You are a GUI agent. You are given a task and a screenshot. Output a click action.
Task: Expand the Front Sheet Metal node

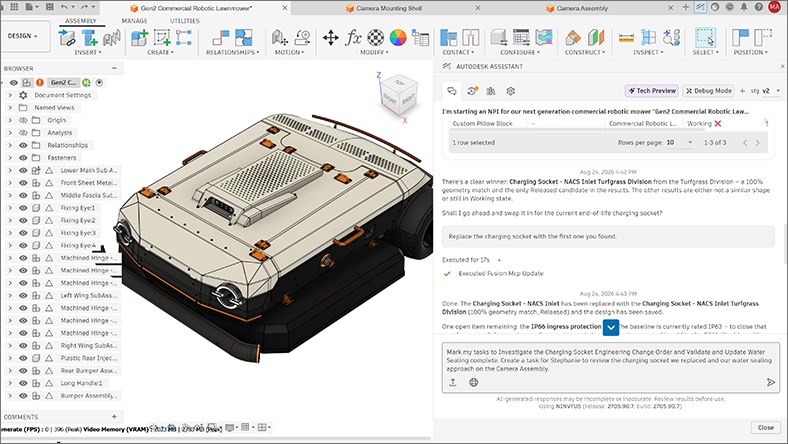tap(10, 183)
